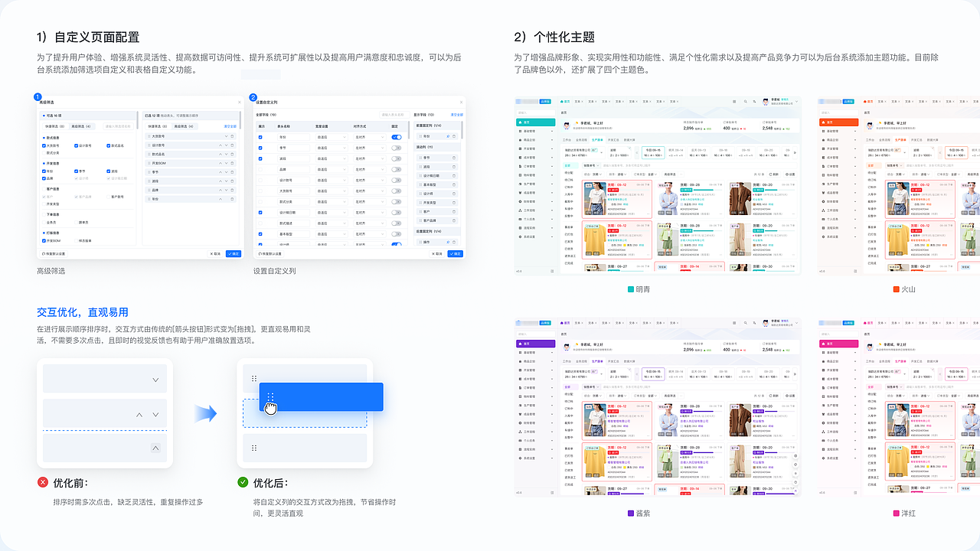Viewport: 980px width, 551px height.
Task: Click up chevron in middle row of 优化前 panel
Action: click(x=139, y=415)
